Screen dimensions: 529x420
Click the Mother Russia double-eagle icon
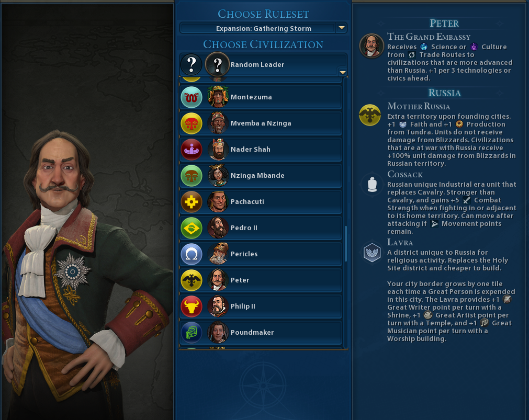pos(370,115)
